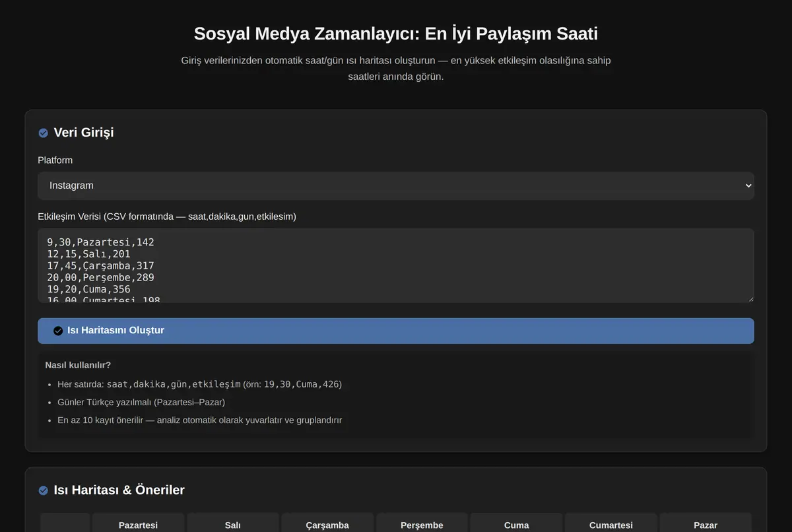The image size is (792, 532).
Task: Click the page title Sosyal Medya Zamanlayıcı
Action: click(x=396, y=34)
